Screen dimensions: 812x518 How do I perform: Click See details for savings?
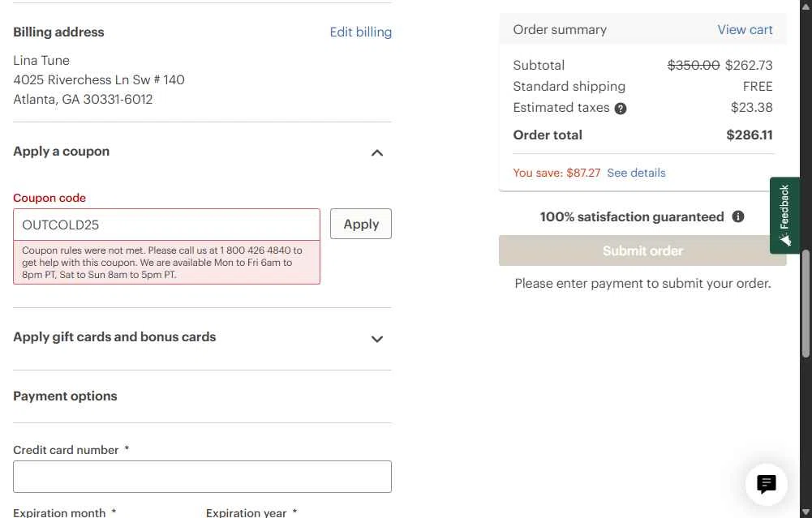point(636,173)
